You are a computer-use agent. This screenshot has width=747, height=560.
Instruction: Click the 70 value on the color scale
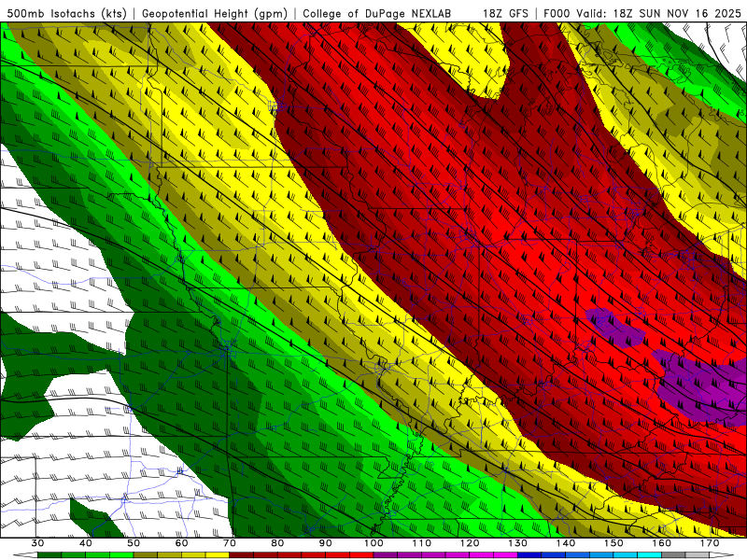click(x=230, y=543)
